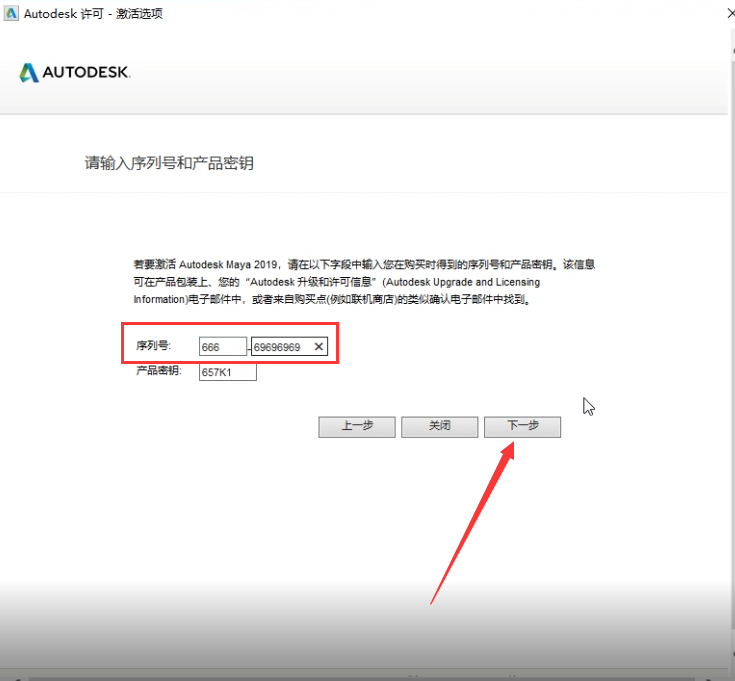Click the heading 请输入序列号和产品密钥
This screenshot has height=681, width=735.
coord(169,163)
